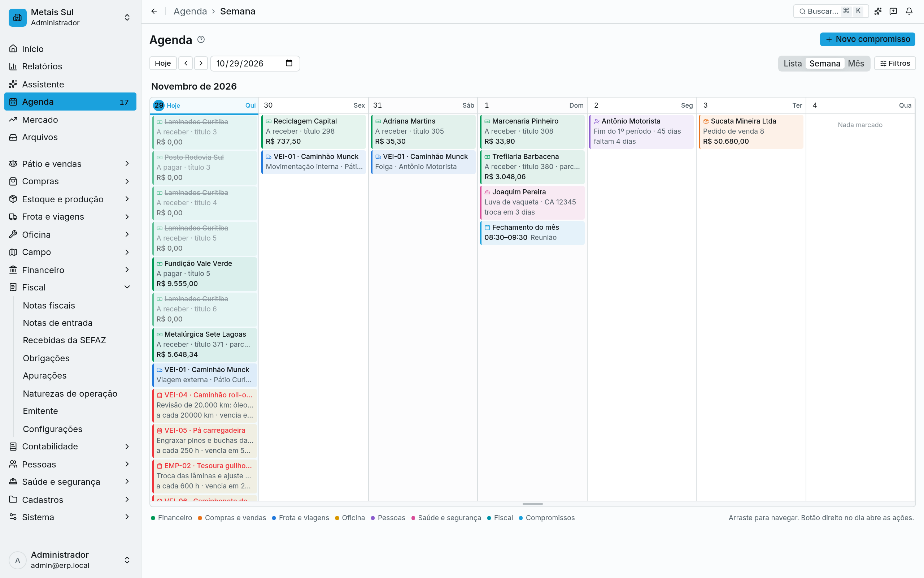Open Antônio Motorista event card
The image size is (924, 578).
(641, 131)
